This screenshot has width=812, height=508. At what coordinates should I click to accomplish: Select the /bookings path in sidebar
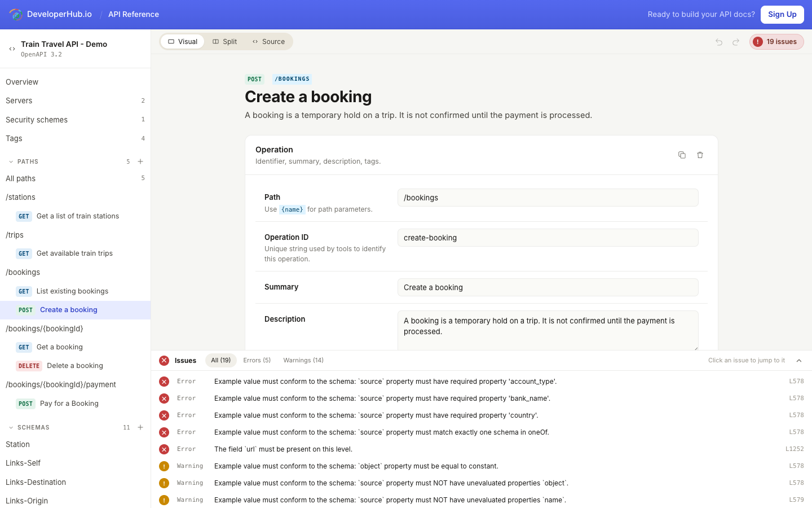point(75,272)
